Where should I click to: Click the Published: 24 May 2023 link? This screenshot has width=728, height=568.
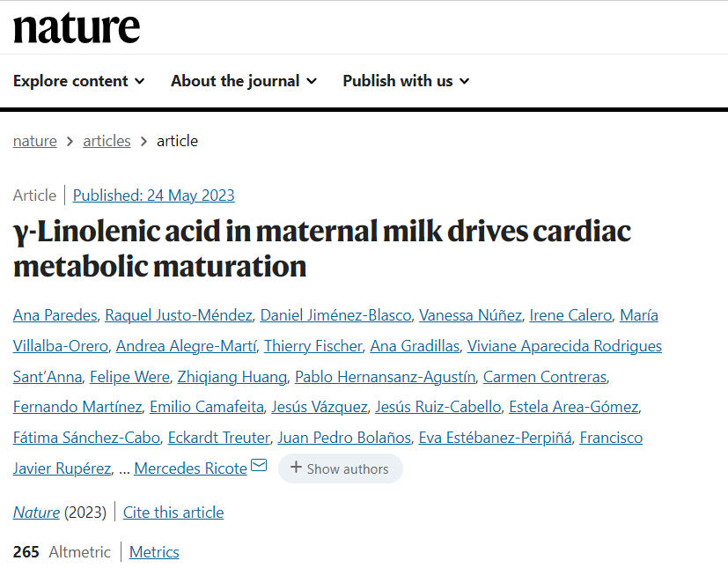pyautogui.click(x=153, y=195)
